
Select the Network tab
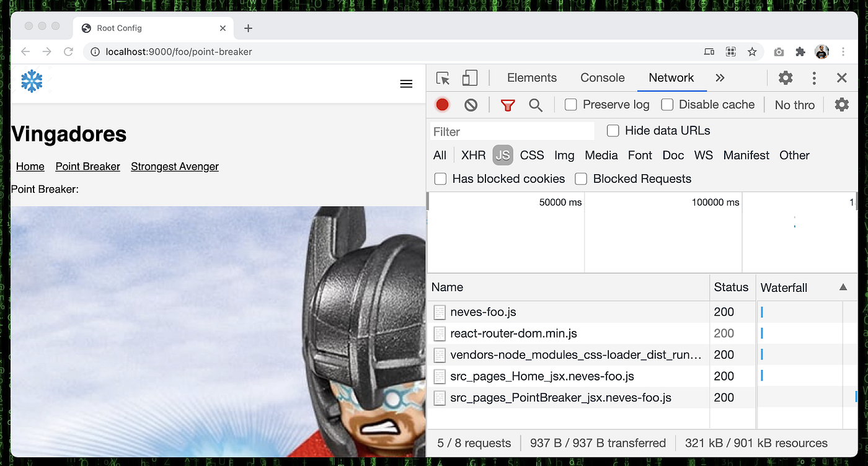coord(671,78)
